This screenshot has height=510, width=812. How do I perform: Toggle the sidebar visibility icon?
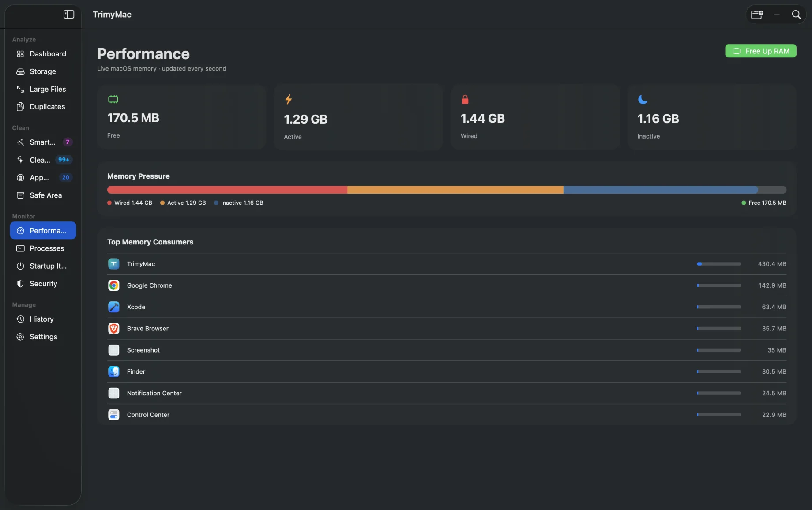click(x=69, y=15)
